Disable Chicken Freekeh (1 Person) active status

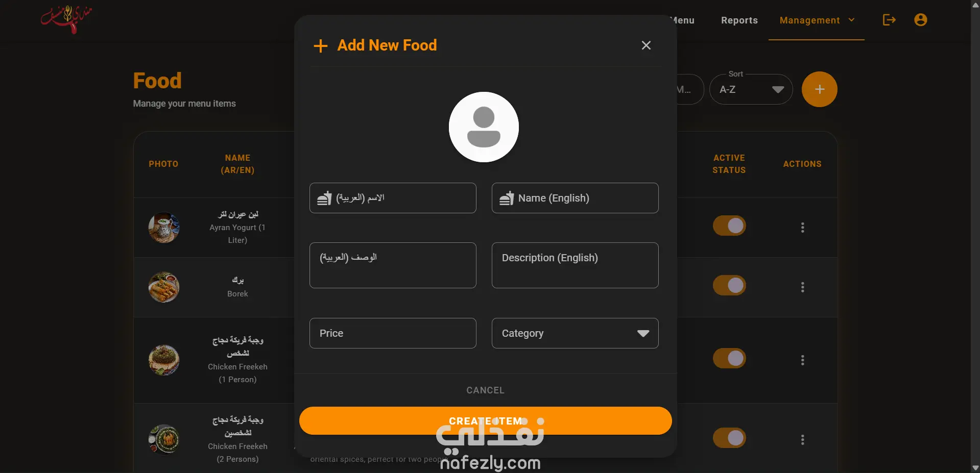(729, 358)
